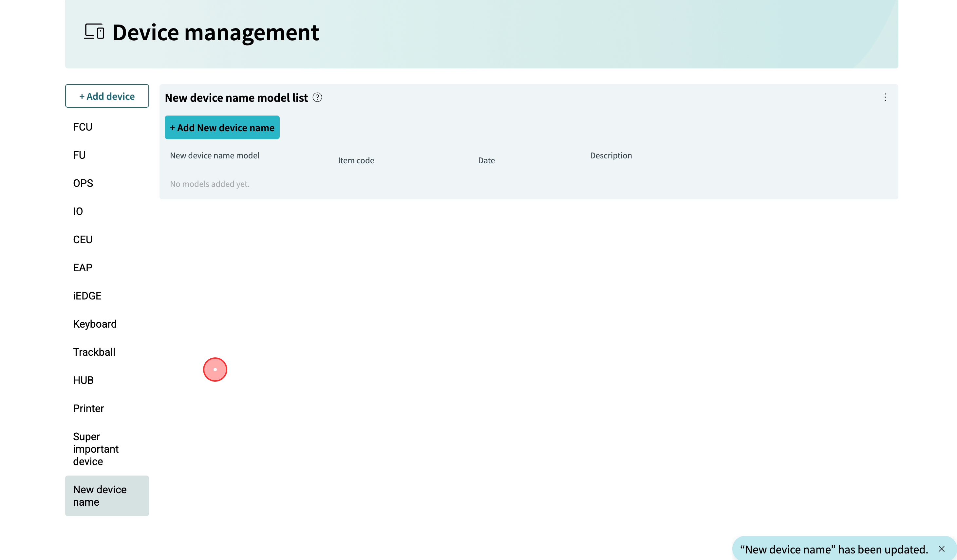Choose EAP from the sidebar
This screenshot has width=957, height=560.
click(x=107, y=267)
